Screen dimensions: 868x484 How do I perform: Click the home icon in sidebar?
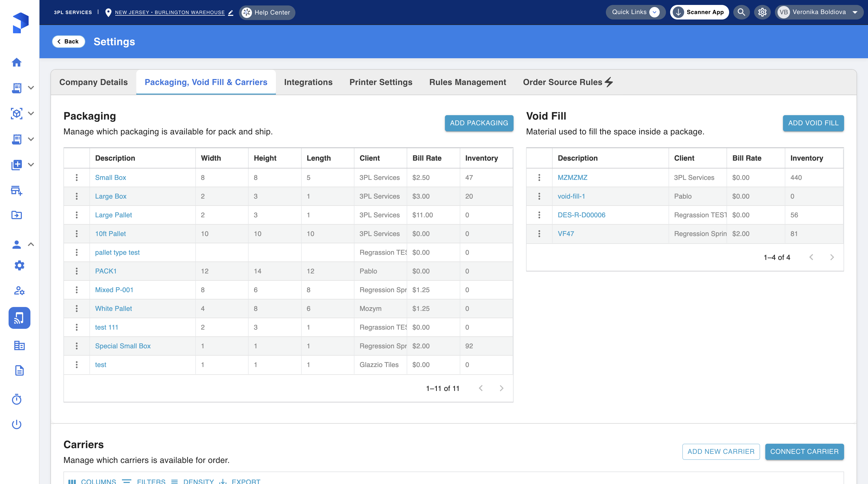tap(16, 62)
